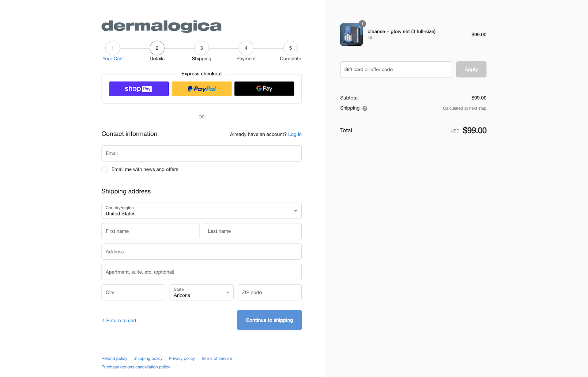Click the cart item quantity badge icon
The height and width of the screenshot is (377, 588).
click(x=361, y=24)
